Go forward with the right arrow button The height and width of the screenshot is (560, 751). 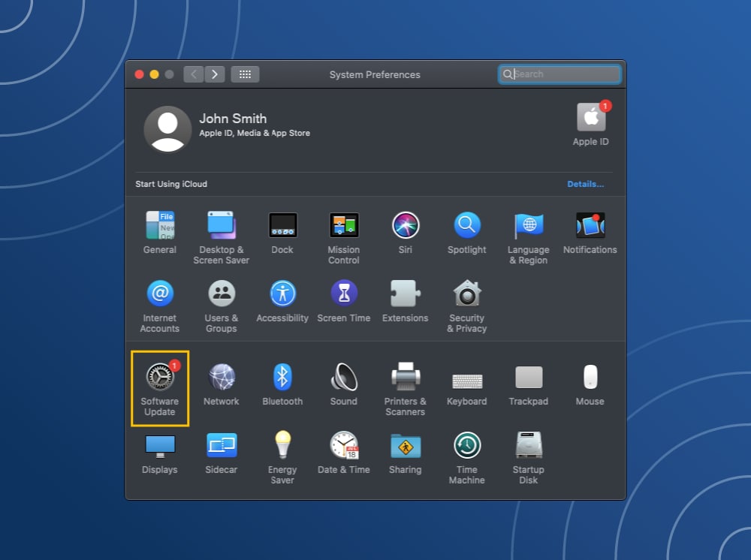[215, 74]
